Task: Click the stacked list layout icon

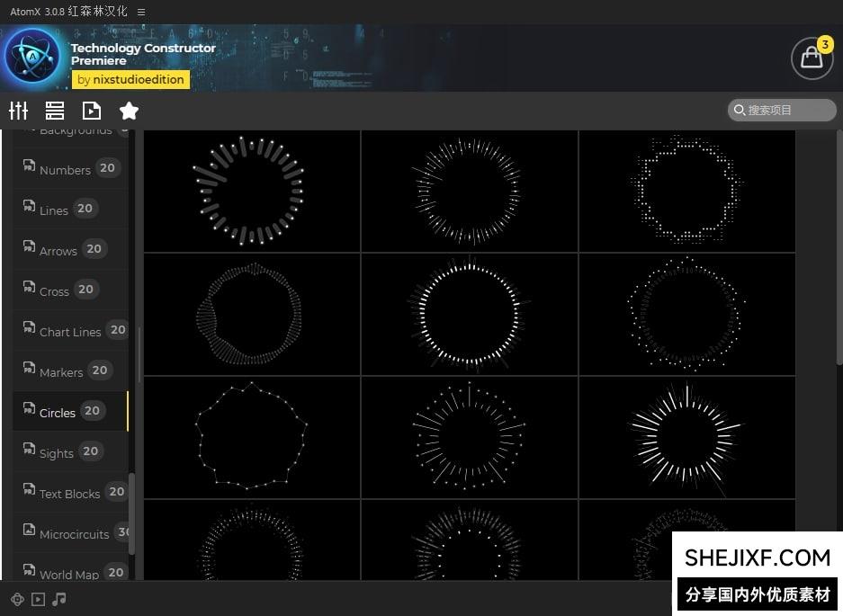Action: [55, 111]
